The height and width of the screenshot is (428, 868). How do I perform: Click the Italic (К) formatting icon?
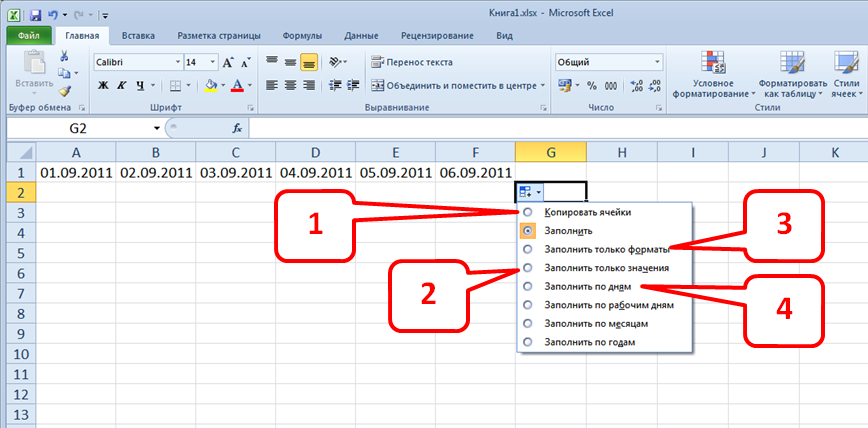tap(121, 86)
